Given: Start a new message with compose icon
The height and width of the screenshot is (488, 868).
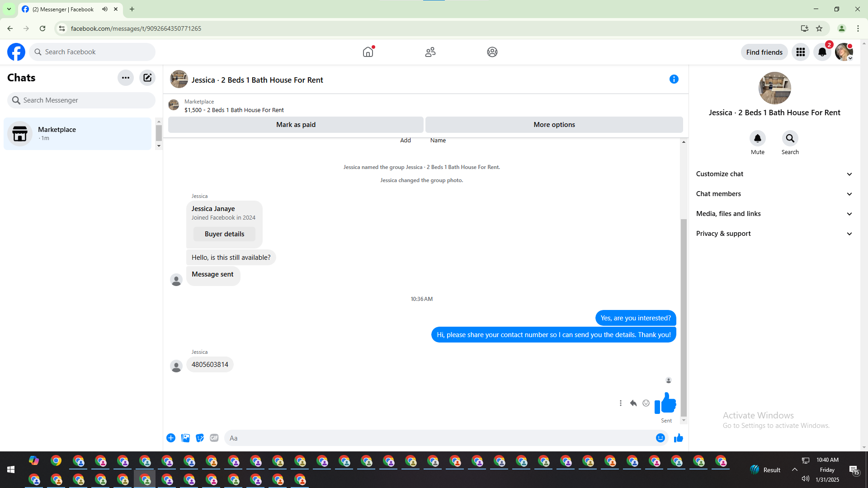Looking at the screenshot, I should coord(147,78).
